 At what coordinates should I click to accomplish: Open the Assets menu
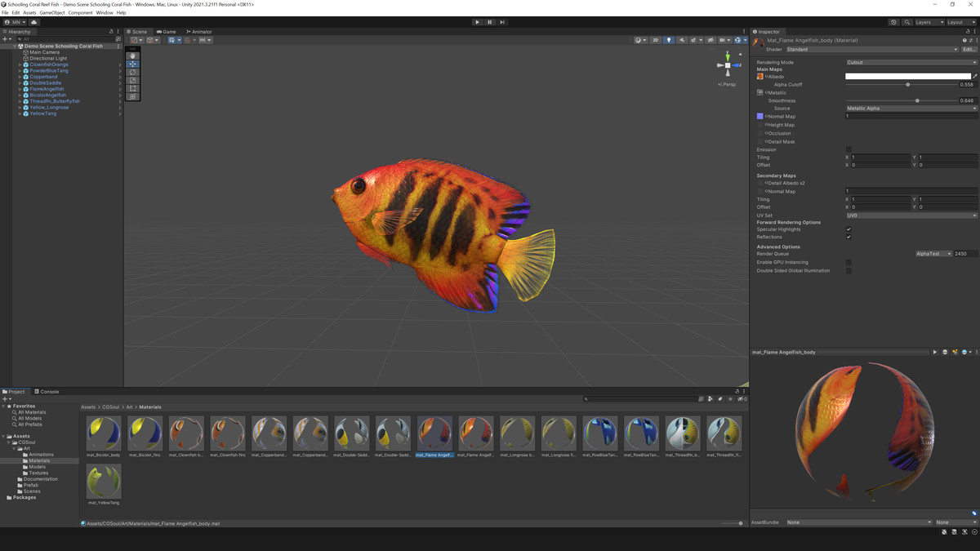pos(29,13)
